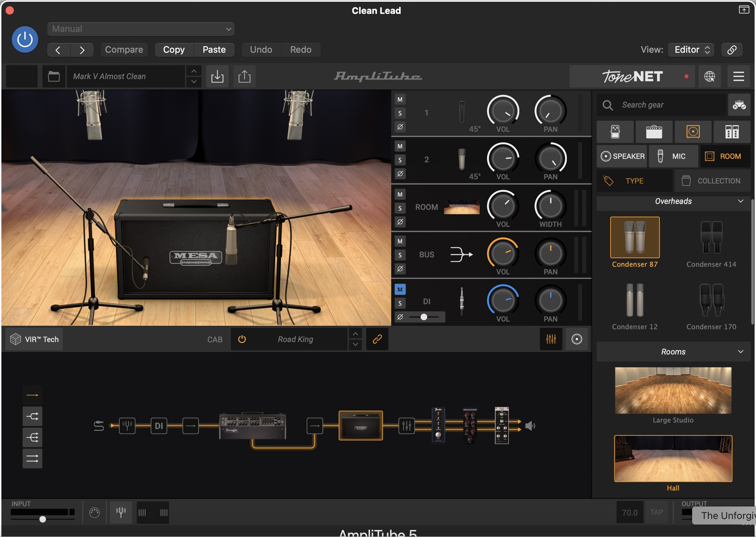This screenshot has height=537, width=756.
Task: Click the Mark V Almost Clean preset name
Action: (126, 76)
